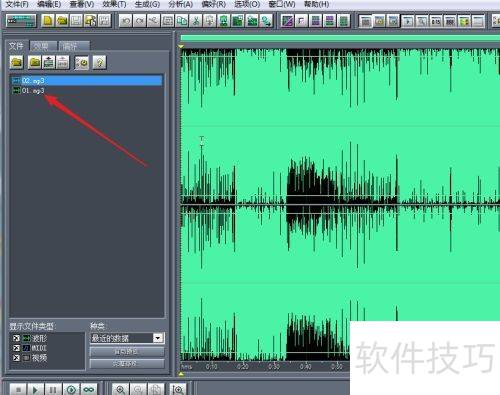
Task: Open the 效果(T) menu
Action: pyautogui.click(x=114, y=4)
